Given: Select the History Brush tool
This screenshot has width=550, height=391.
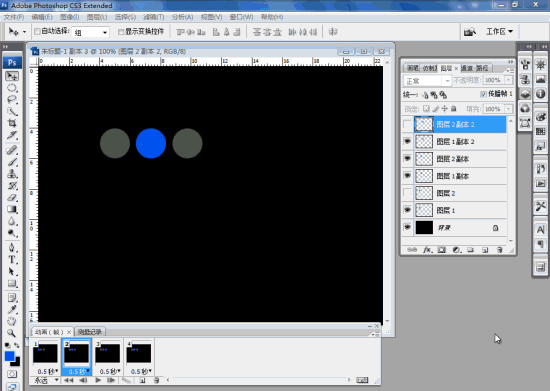Looking at the screenshot, I should [12, 186].
